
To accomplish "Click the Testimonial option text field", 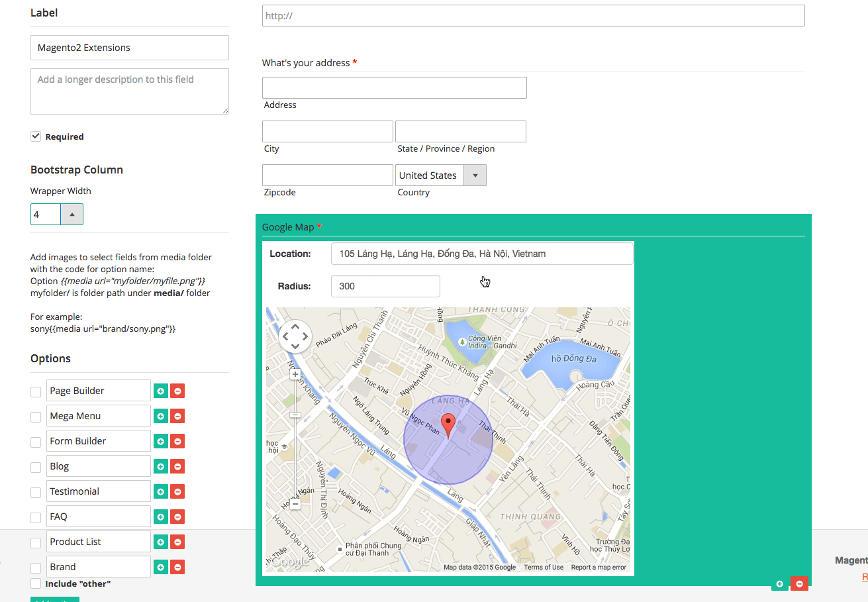I will [x=99, y=491].
